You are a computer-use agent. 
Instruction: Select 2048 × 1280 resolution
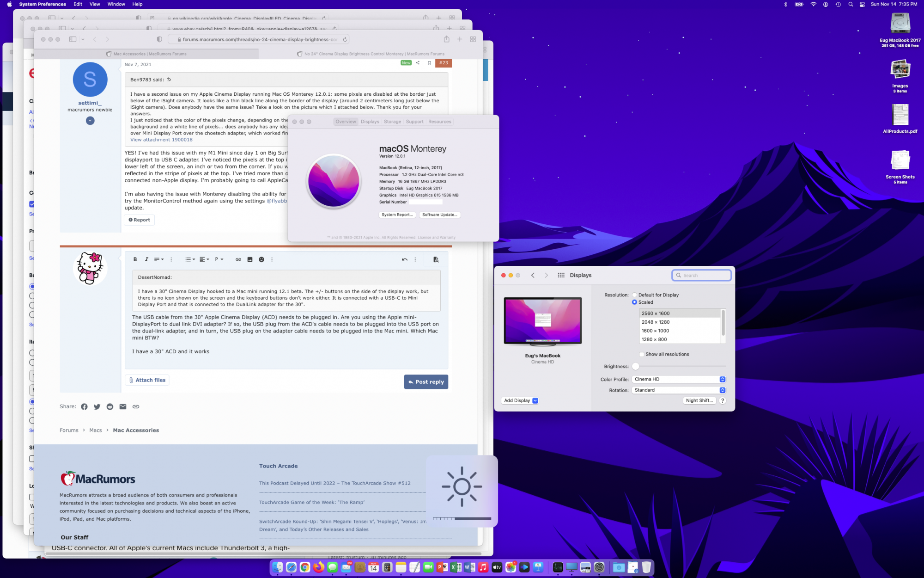(x=680, y=322)
